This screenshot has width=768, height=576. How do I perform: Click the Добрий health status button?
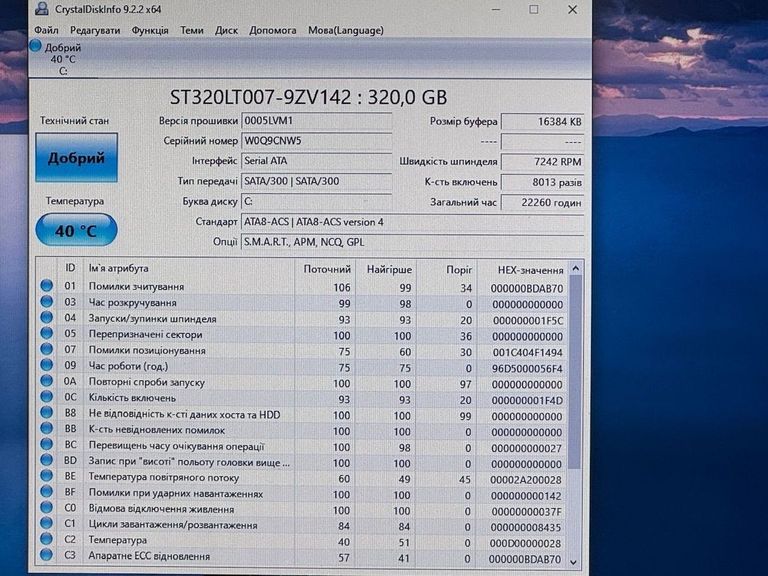76,158
